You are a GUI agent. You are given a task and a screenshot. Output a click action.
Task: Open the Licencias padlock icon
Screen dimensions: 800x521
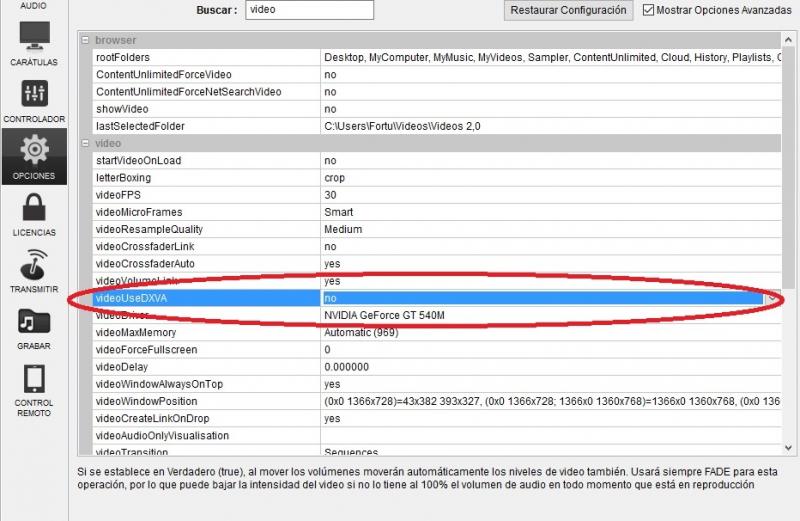34,207
